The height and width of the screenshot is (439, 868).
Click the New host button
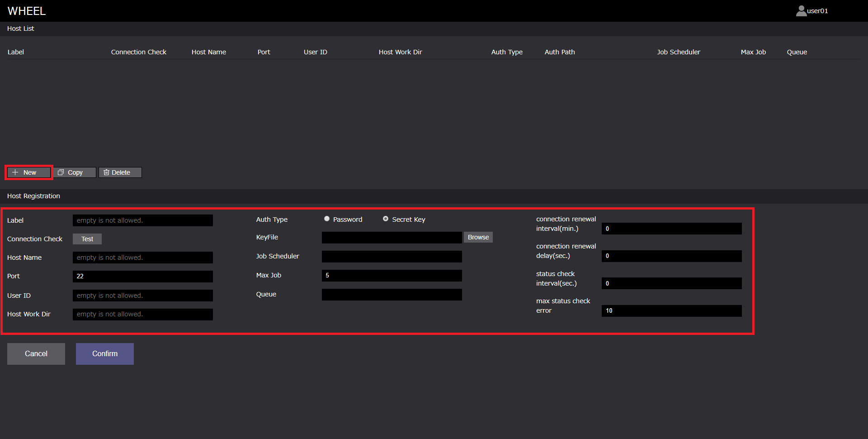click(29, 172)
